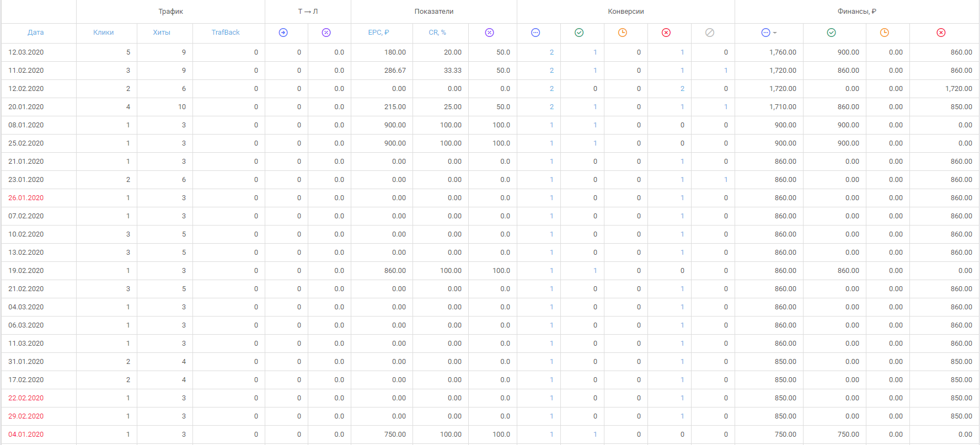
Task: Select the red date 22.02.2020
Action: point(26,398)
